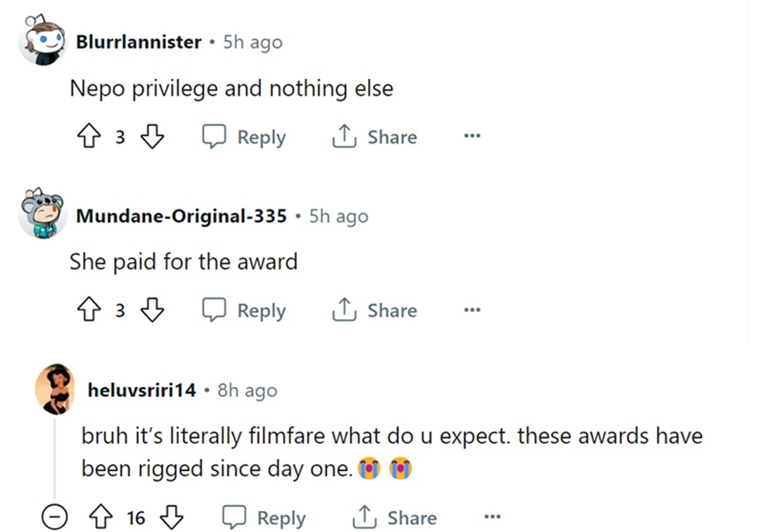Open more options on heluvsriri14's comment
The image size is (760, 532).
click(x=492, y=517)
